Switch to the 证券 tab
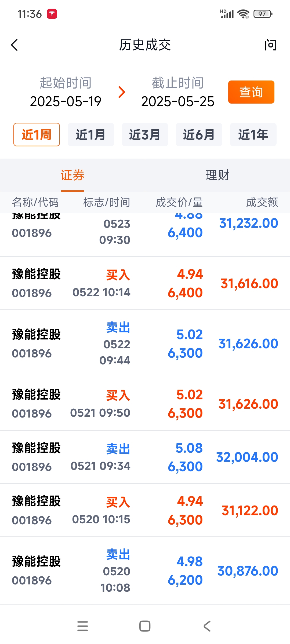Viewport: 290px width, 644px height. [x=73, y=175]
